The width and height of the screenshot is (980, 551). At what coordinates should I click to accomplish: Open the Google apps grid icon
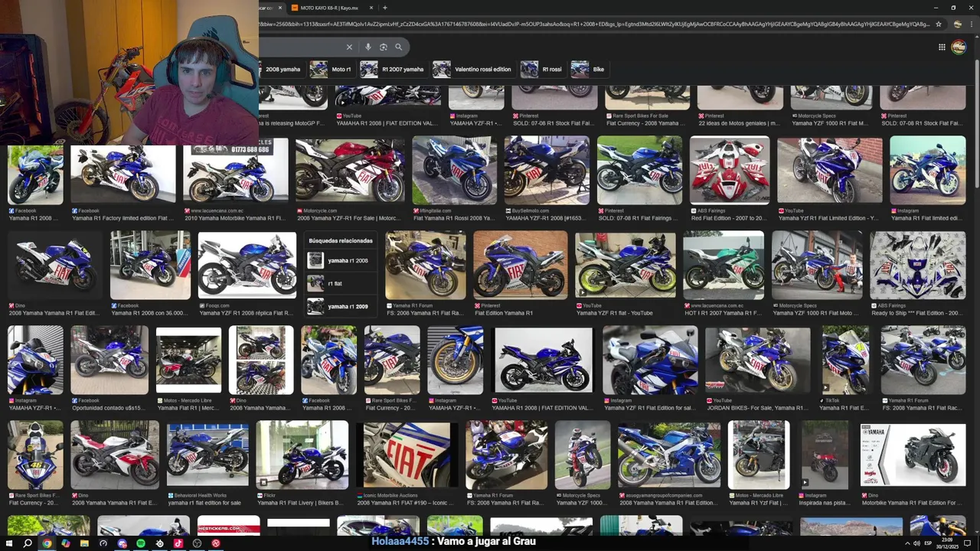pyautogui.click(x=942, y=47)
